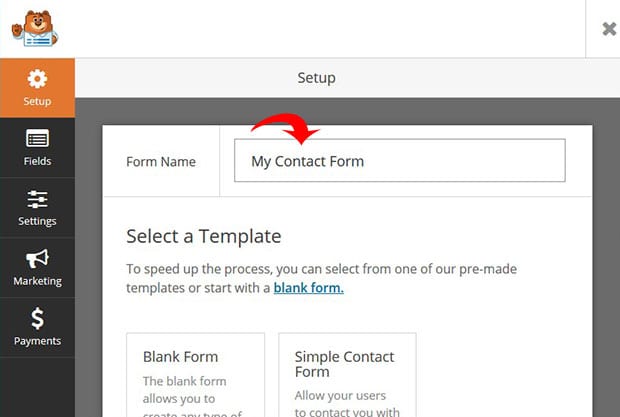Click the Fields sidebar label

(37, 161)
